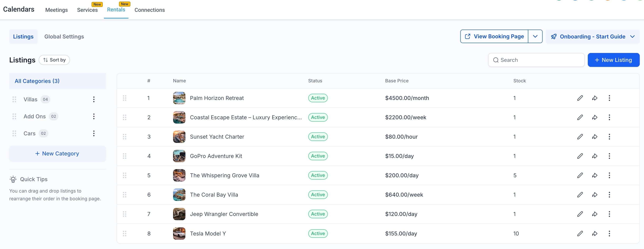Click share arrow for Sunset Yacht Charter
The height and width of the screenshot is (249, 644).
pos(595,137)
